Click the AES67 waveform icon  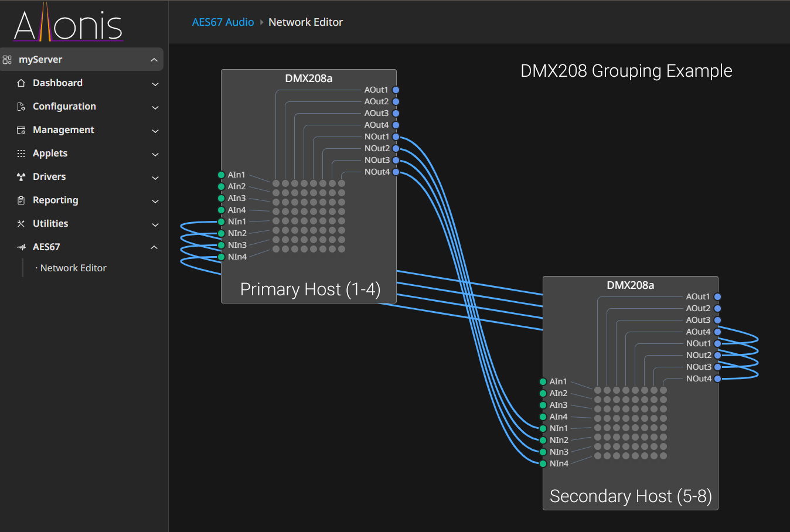tap(21, 247)
